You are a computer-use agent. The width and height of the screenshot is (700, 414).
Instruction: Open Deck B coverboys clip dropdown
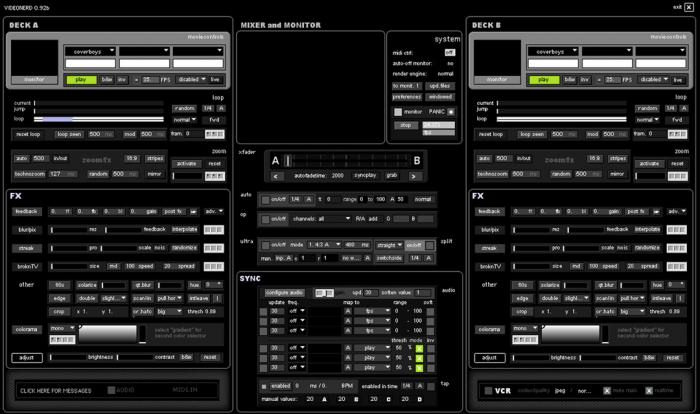coord(553,52)
